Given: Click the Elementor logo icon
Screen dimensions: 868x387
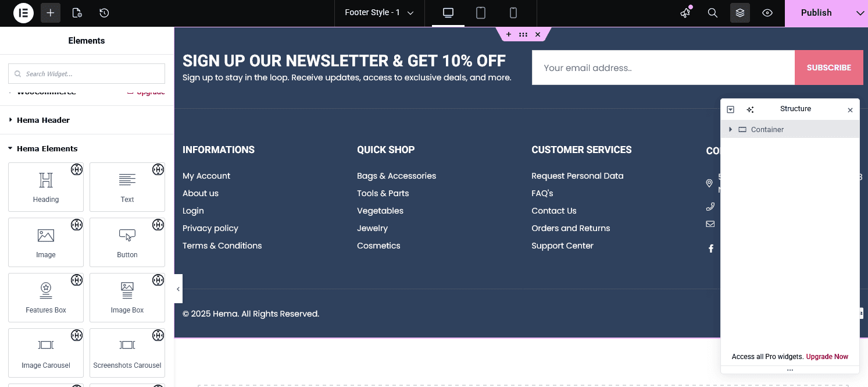Looking at the screenshot, I should point(23,13).
